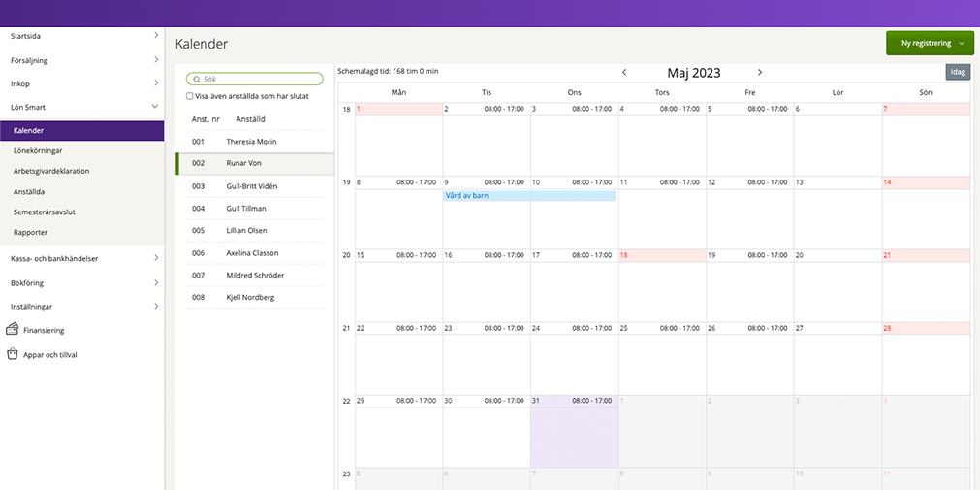Click the Försäljning menu label
Image resolution: width=980 pixels, height=490 pixels.
pos(29,61)
